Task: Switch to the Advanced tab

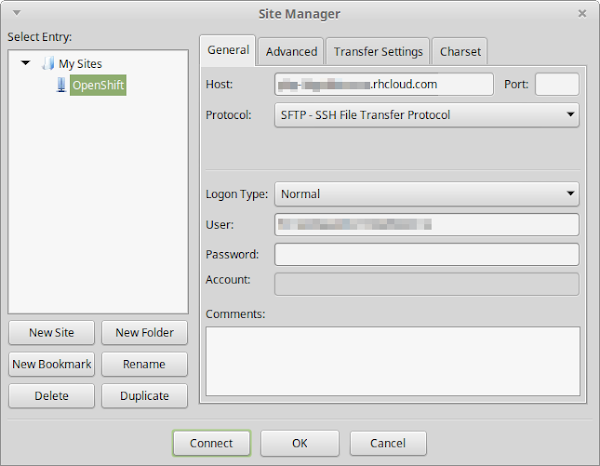Action: [x=292, y=51]
